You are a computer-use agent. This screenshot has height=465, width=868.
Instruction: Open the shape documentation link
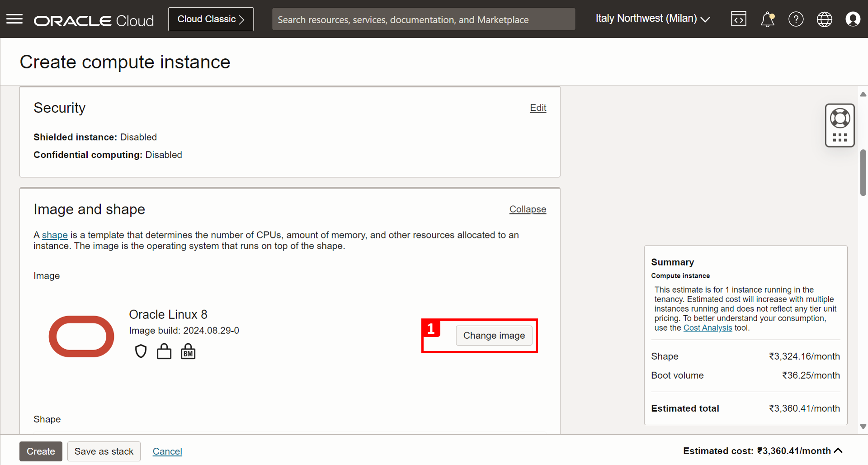tap(55, 235)
